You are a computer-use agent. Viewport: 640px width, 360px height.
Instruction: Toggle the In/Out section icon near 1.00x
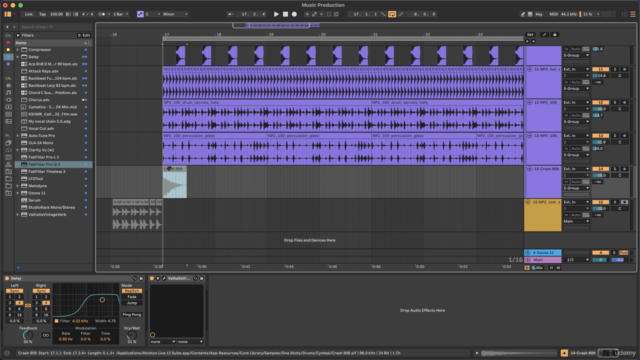527,268
